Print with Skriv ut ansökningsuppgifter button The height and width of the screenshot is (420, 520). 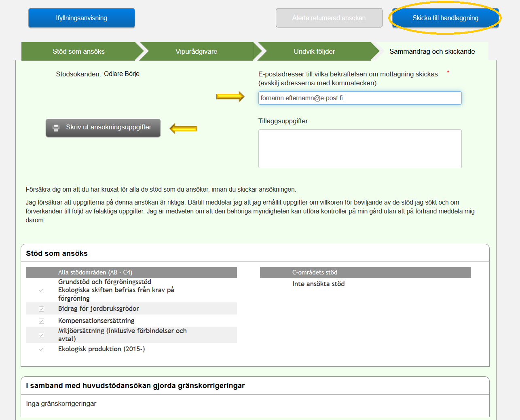(x=103, y=128)
